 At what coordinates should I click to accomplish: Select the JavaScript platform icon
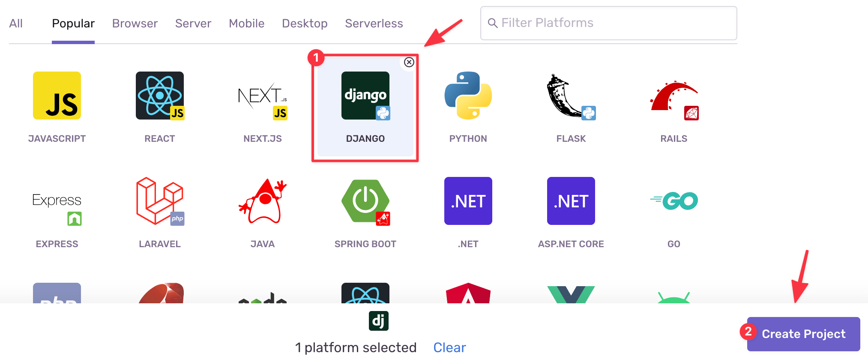click(x=57, y=96)
